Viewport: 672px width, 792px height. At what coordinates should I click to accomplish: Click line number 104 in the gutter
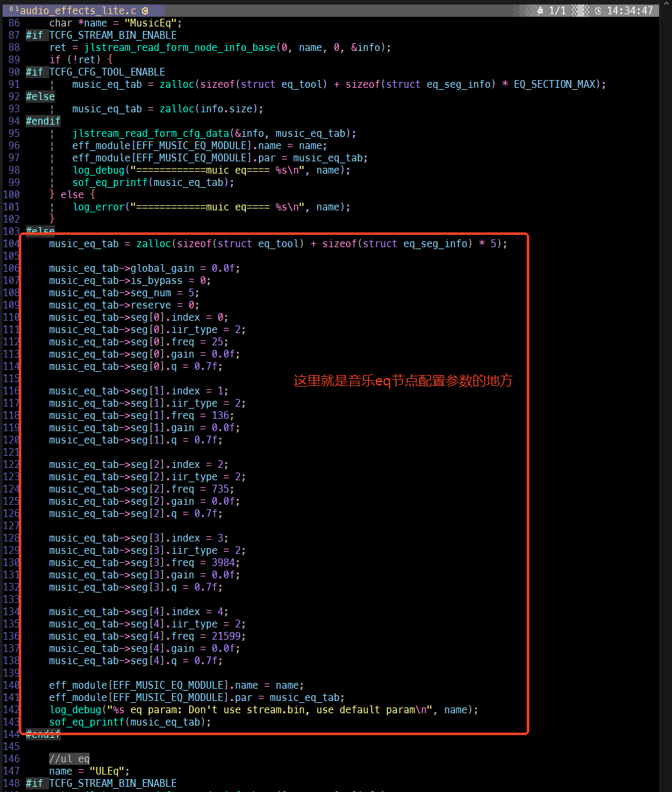click(12, 243)
